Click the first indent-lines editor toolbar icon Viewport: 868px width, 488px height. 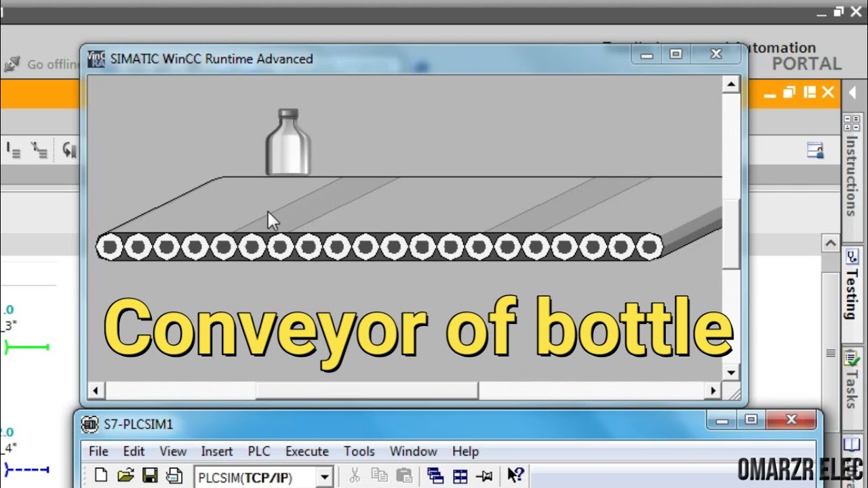tap(14, 150)
